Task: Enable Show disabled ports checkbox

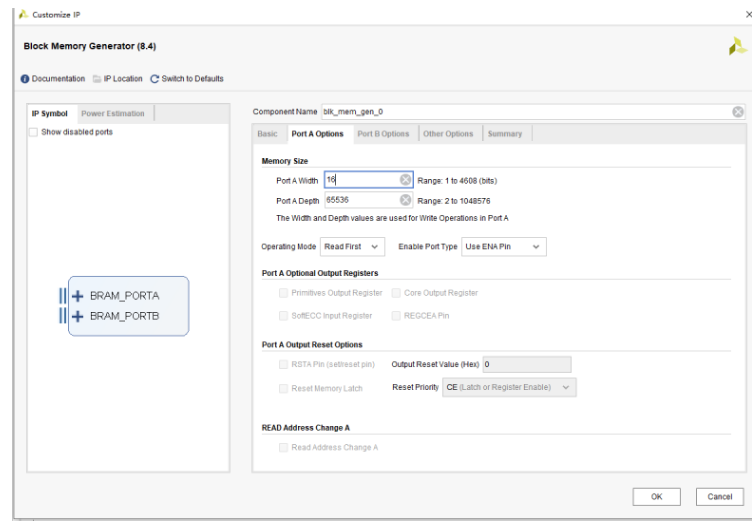Action: click(x=34, y=132)
